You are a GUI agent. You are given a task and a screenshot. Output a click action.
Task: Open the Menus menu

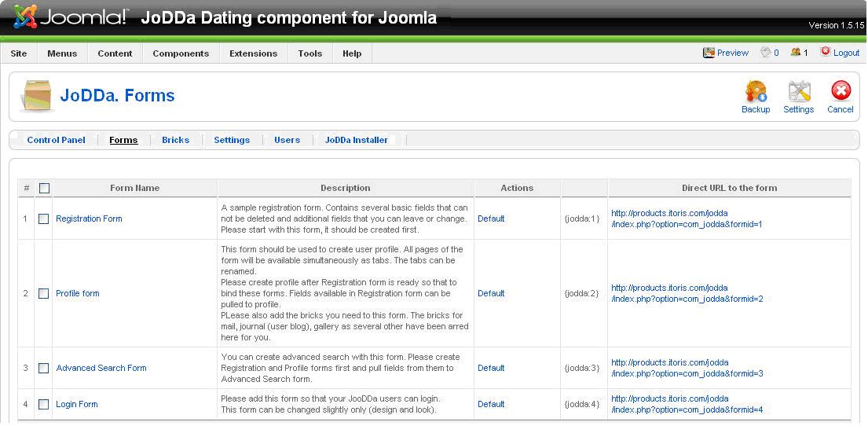click(x=62, y=53)
